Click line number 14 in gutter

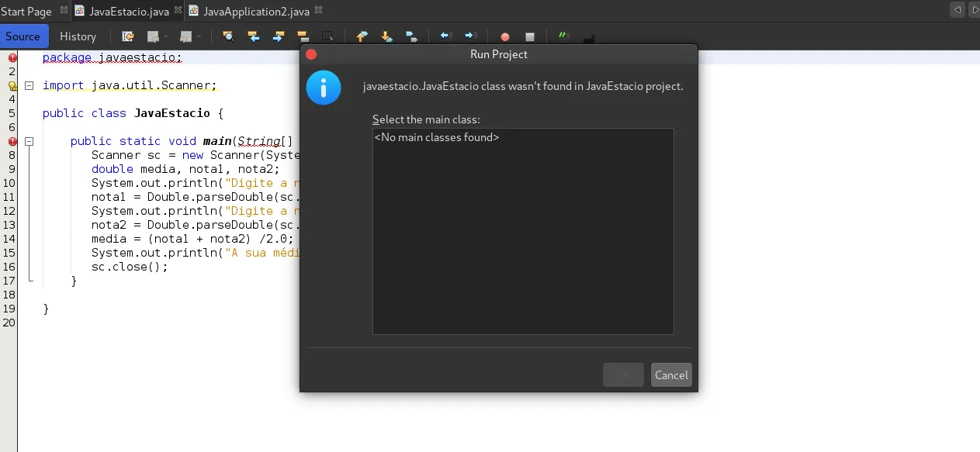[9, 239]
